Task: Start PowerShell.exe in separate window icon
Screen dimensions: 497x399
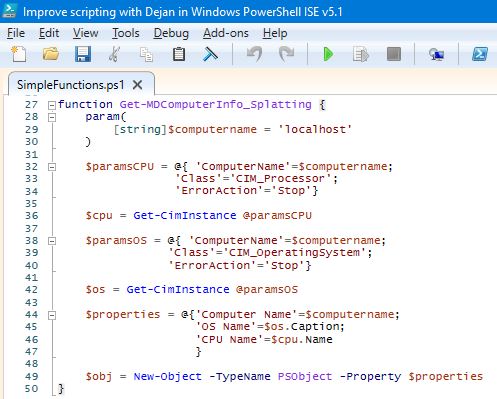Action: (x=480, y=54)
